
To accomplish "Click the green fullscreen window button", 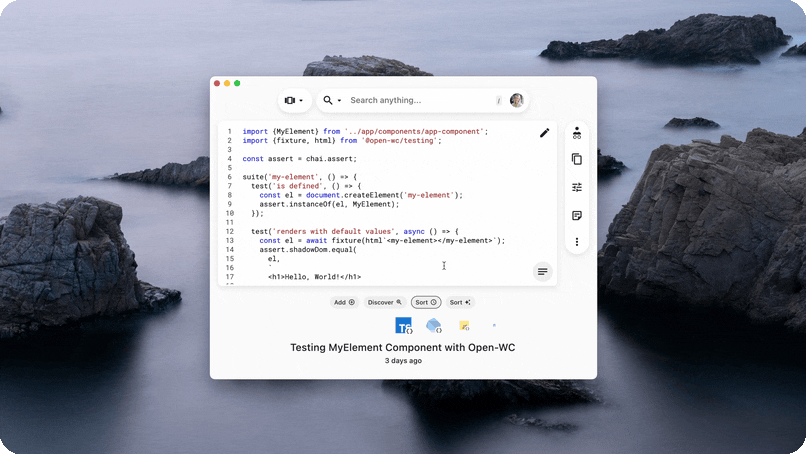I will point(237,83).
